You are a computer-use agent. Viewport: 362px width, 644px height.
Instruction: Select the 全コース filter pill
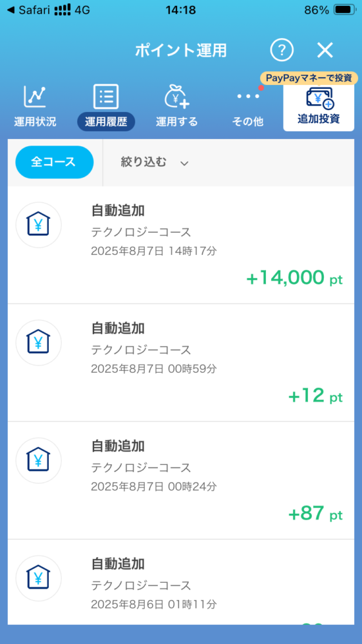click(54, 162)
